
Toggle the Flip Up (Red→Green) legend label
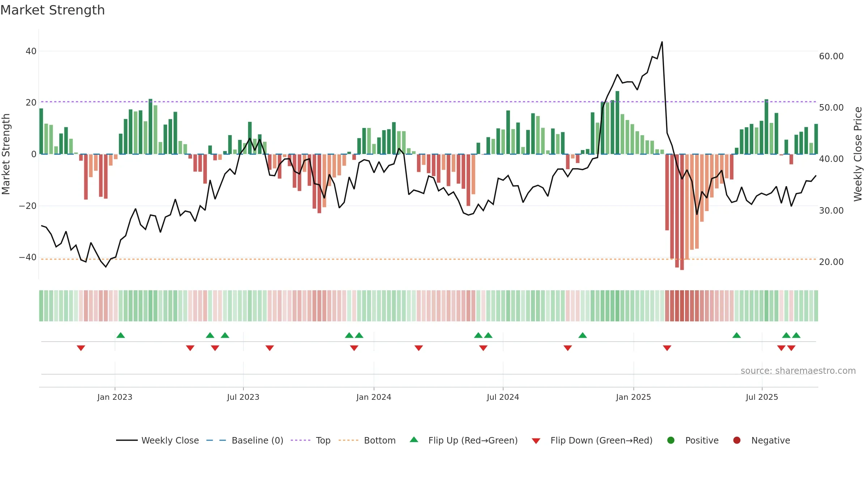point(473,441)
